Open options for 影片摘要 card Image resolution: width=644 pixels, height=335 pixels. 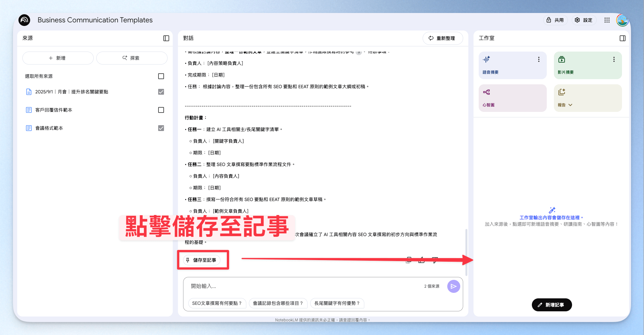(x=614, y=59)
